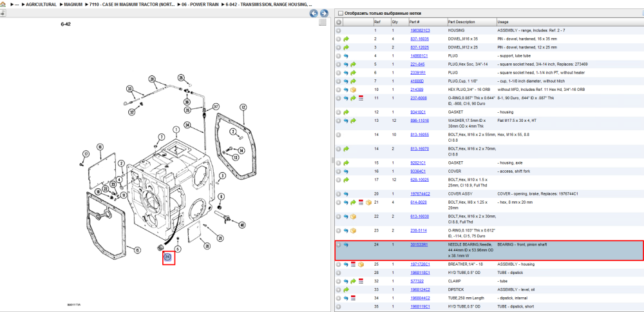644x312 pixels.
Task: Click green arrow icon for GASKET 93410C1
Action: tap(346, 112)
